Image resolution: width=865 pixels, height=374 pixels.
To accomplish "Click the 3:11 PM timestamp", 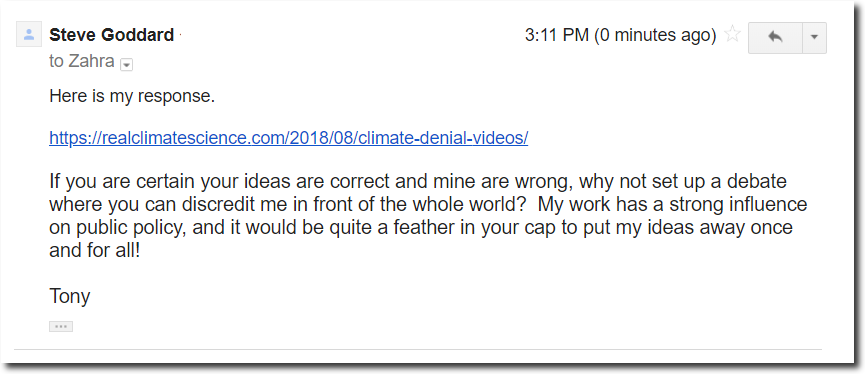I will click(556, 35).
